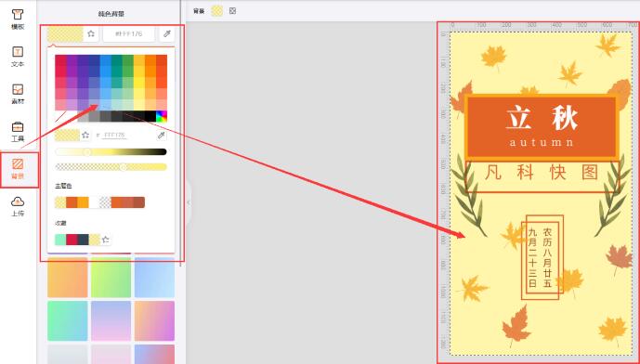Use the eyedropper inside the color picker popup
Screen dimensions: 640x364
coord(162,135)
